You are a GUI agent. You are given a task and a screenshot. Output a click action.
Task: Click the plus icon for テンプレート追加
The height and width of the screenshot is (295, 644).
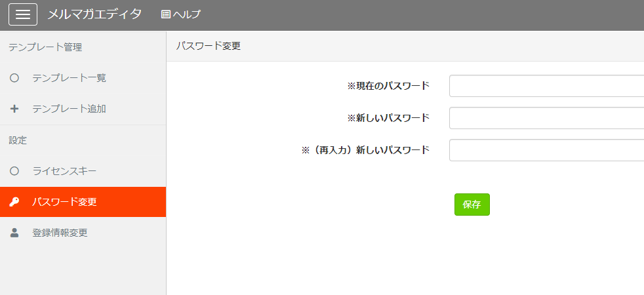14,109
